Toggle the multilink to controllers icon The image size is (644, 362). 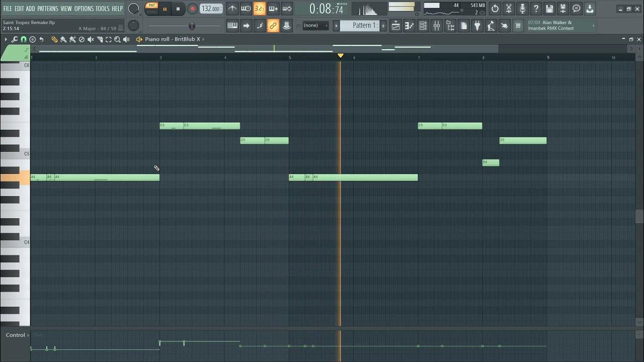coord(287,26)
